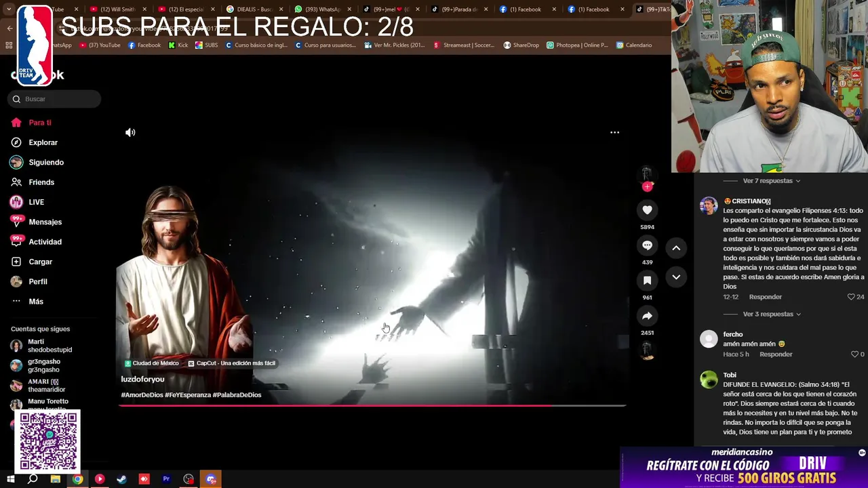Click the Ciudad de México location tag
The width and height of the screenshot is (868, 488).
pyautogui.click(x=151, y=363)
